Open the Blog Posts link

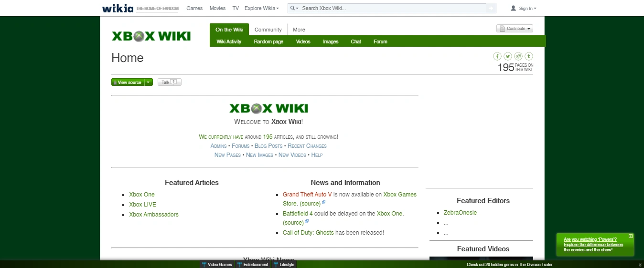(x=268, y=146)
